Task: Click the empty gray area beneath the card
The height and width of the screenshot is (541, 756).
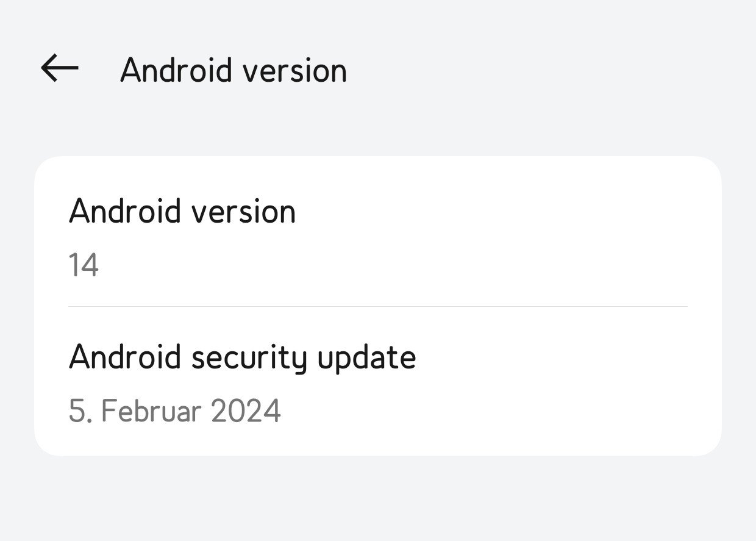Action: 378,498
